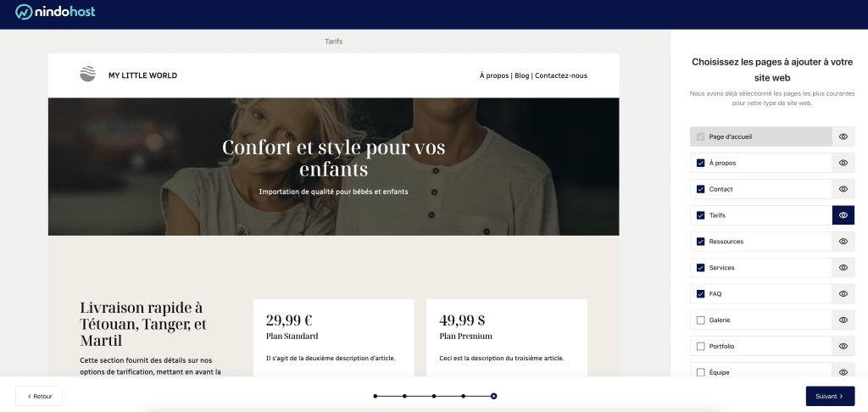
Task: Open the Blog link in preview navigation
Action: coord(521,75)
